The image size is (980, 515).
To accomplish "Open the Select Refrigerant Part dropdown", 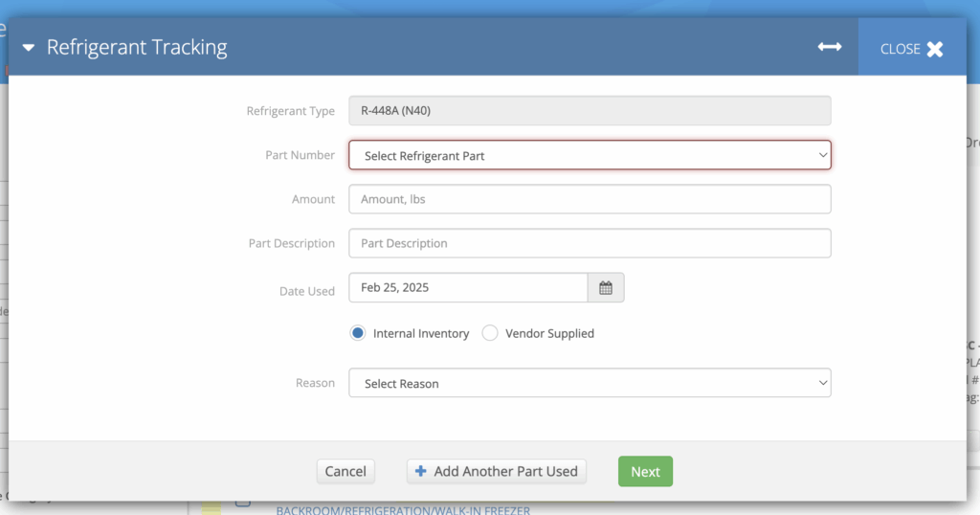I will point(590,155).
